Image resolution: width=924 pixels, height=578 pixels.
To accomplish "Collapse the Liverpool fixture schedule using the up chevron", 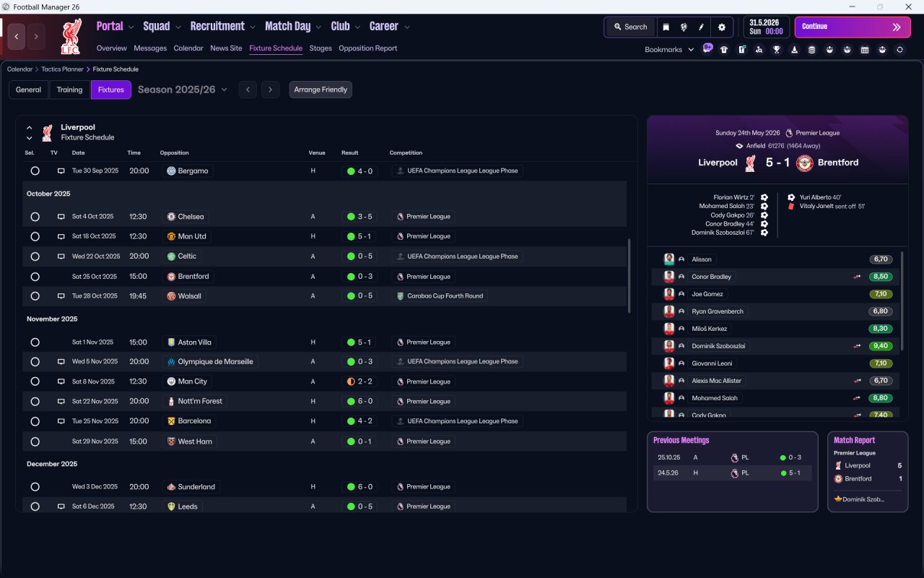I will tap(30, 128).
